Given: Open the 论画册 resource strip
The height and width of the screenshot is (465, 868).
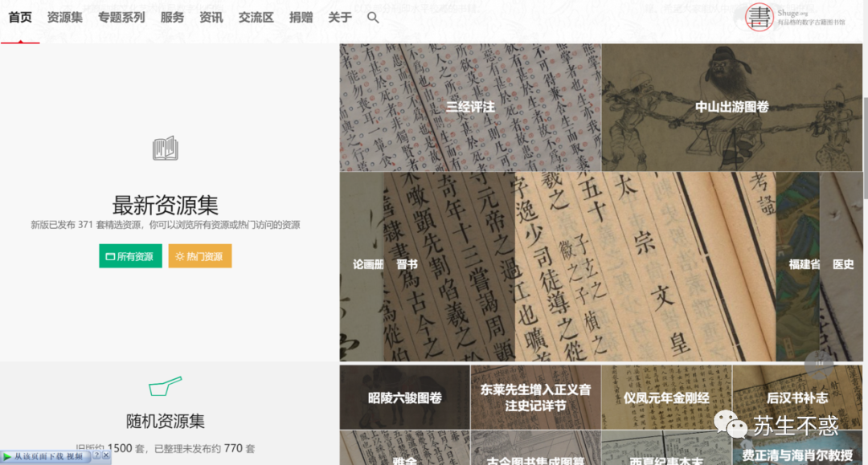Looking at the screenshot, I should [x=362, y=266].
